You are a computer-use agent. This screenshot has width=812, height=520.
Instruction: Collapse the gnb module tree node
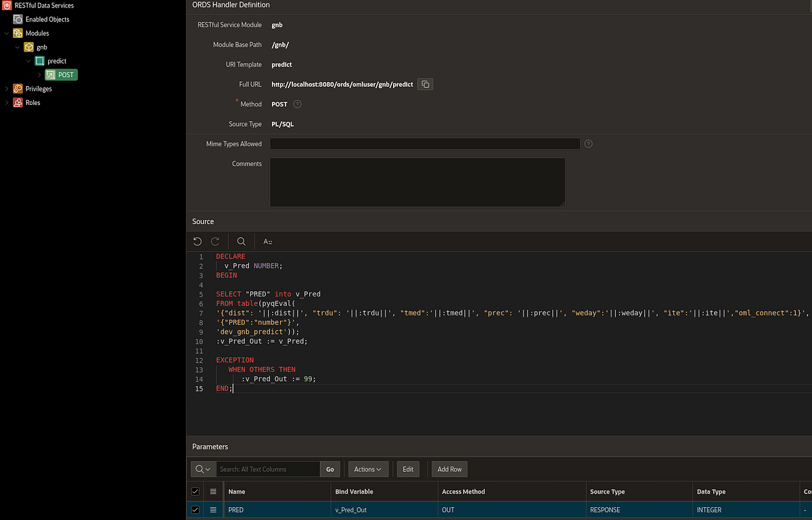coord(18,47)
